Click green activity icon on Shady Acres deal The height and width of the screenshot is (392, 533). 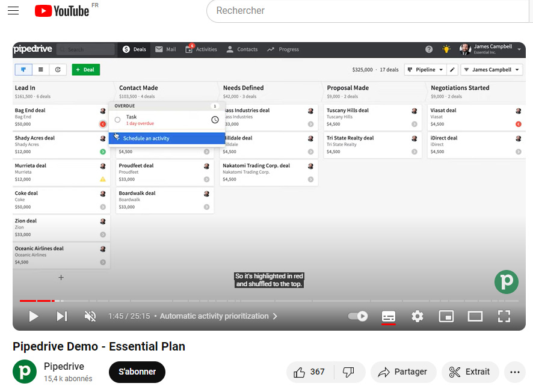tap(103, 152)
